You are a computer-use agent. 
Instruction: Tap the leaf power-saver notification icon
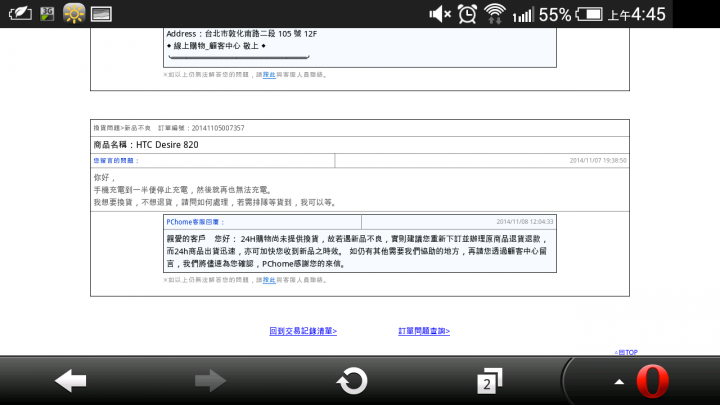(x=20, y=14)
